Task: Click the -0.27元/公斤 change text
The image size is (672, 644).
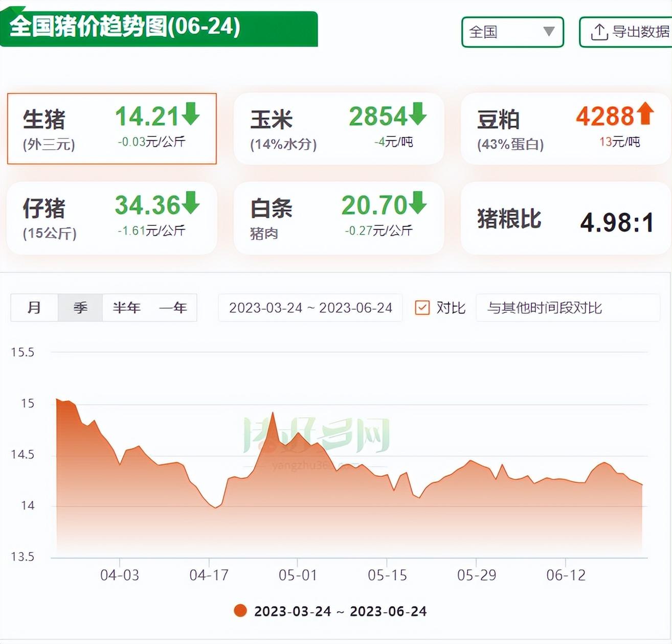Action: 378,231
